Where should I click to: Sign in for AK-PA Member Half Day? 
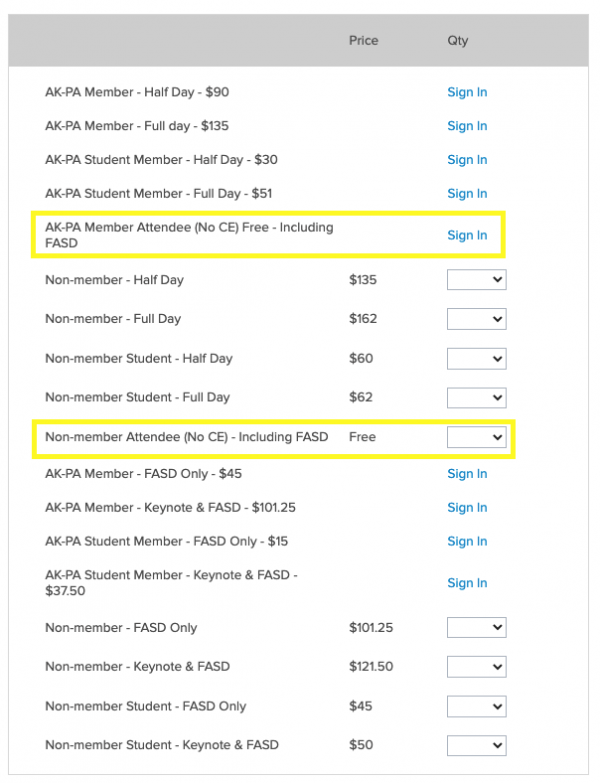point(467,92)
